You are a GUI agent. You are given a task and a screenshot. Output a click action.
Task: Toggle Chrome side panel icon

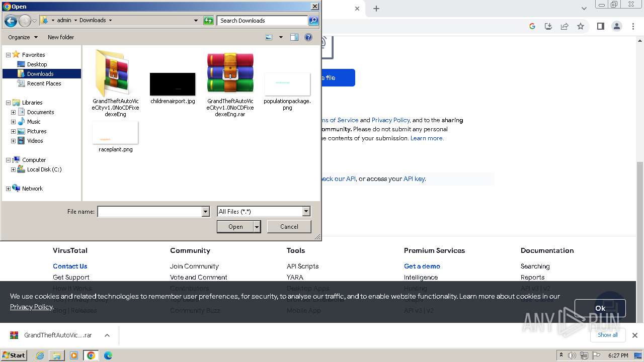click(x=601, y=26)
